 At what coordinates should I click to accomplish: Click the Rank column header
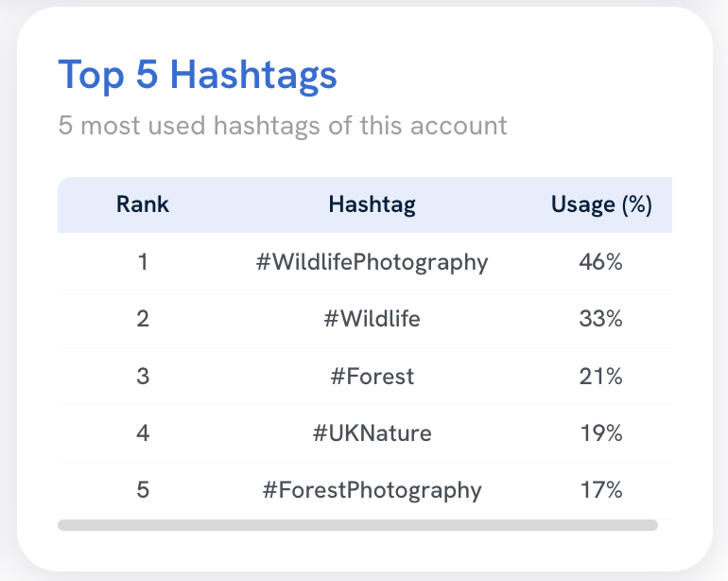click(143, 204)
